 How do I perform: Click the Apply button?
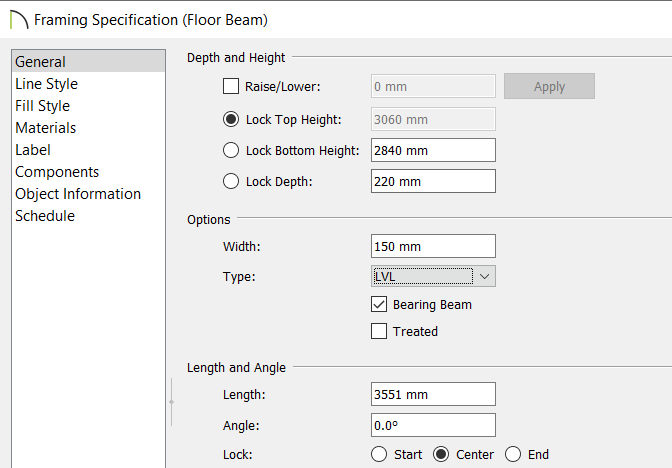[549, 86]
